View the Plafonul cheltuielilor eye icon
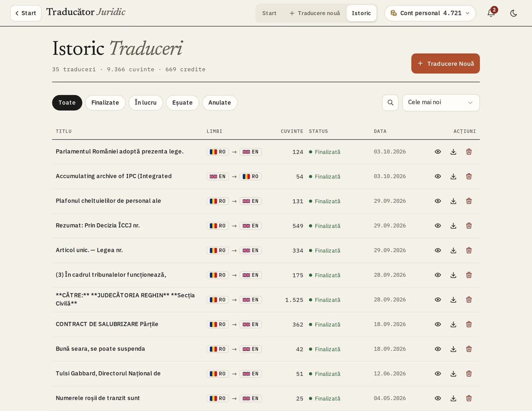This screenshot has width=532, height=411. click(x=438, y=201)
